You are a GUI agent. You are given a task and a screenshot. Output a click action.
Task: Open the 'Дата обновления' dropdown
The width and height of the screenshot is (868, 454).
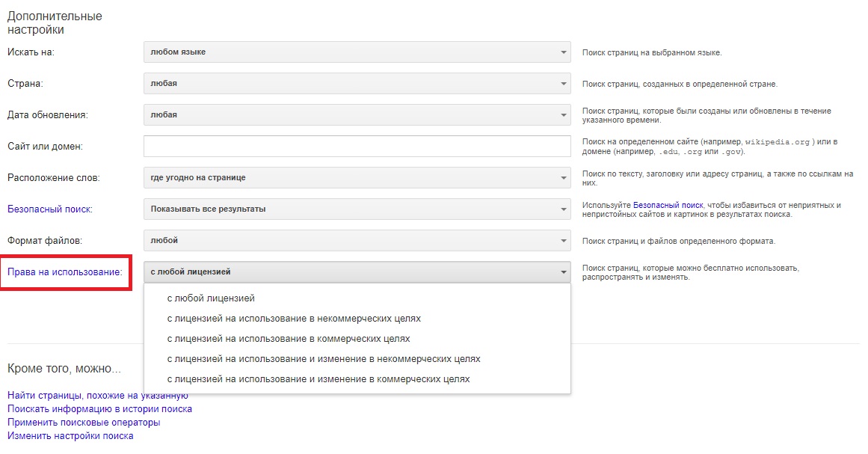point(357,115)
